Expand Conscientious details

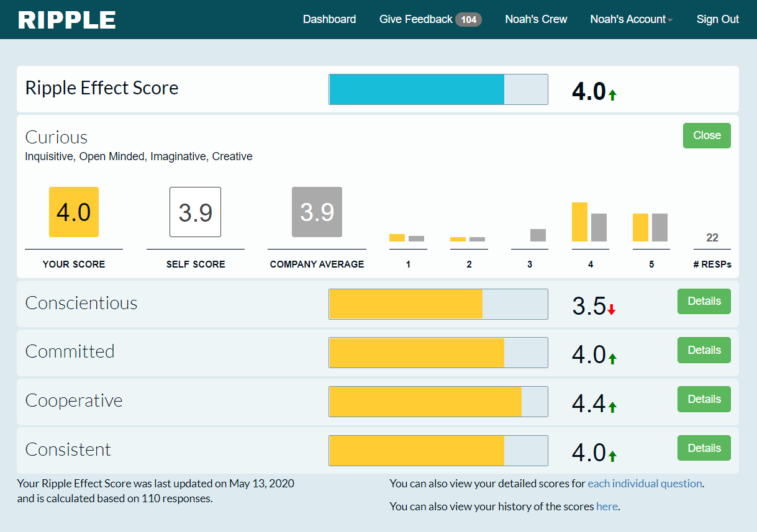704,301
